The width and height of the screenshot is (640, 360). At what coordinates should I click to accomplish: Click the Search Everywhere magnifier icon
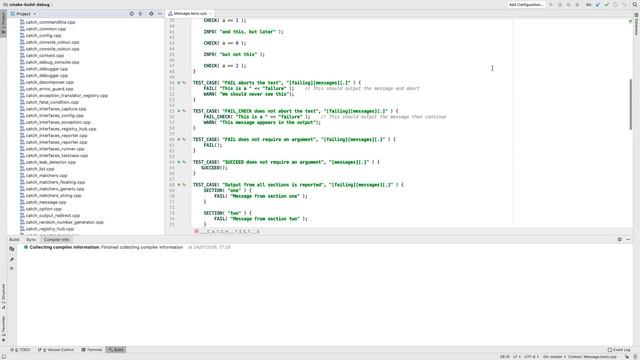[635, 4]
